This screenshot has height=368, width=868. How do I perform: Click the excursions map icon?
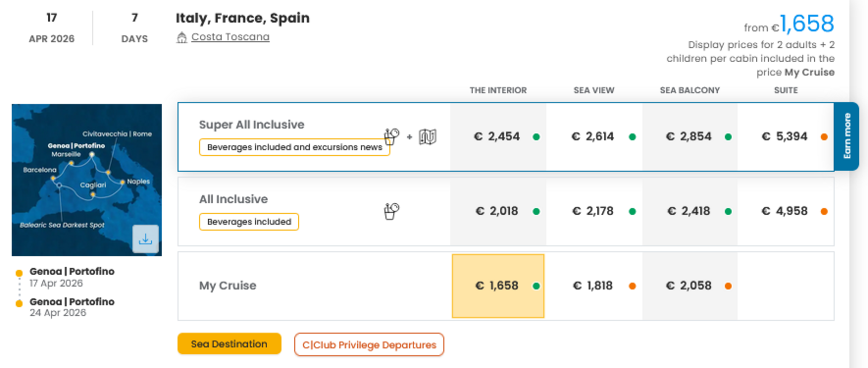[x=428, y=137]
